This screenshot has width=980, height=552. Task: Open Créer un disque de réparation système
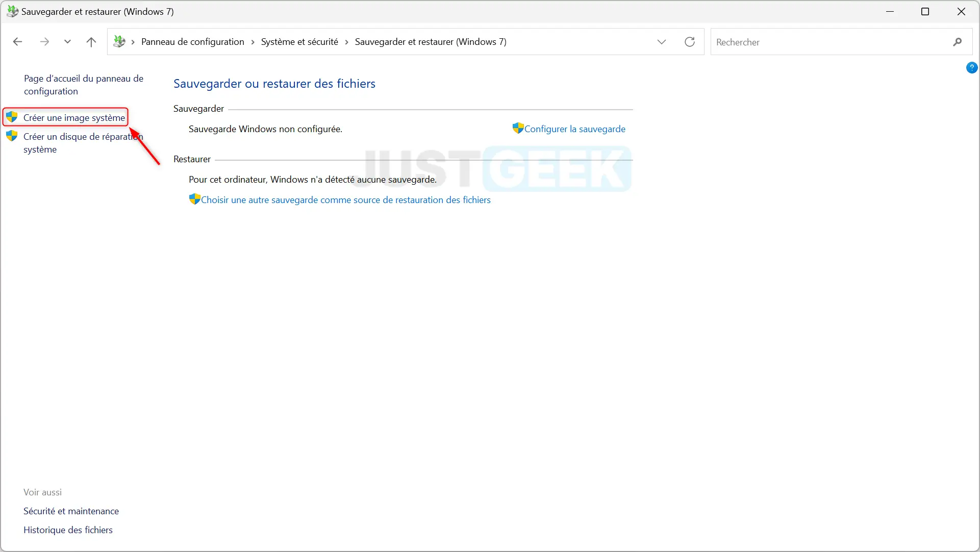tap(83, 143)
